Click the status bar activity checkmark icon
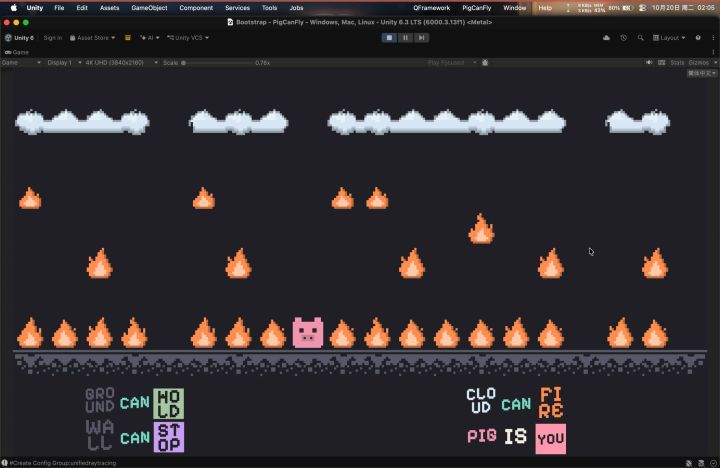The image size is (720, 468). pyautogui.click(x=714, y=463)
